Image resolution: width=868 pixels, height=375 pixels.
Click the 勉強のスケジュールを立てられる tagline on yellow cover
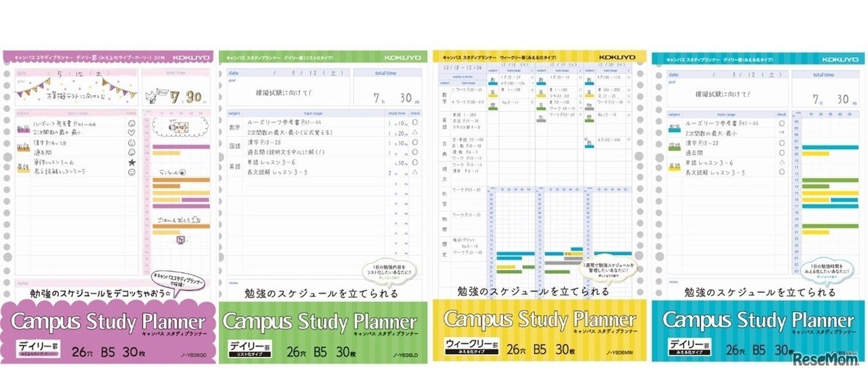[533, 292]
